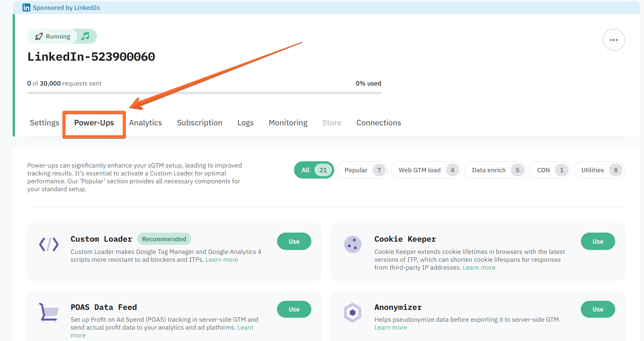Click the rocket icon beside Running
644x341 pixels.
point(39,37)
